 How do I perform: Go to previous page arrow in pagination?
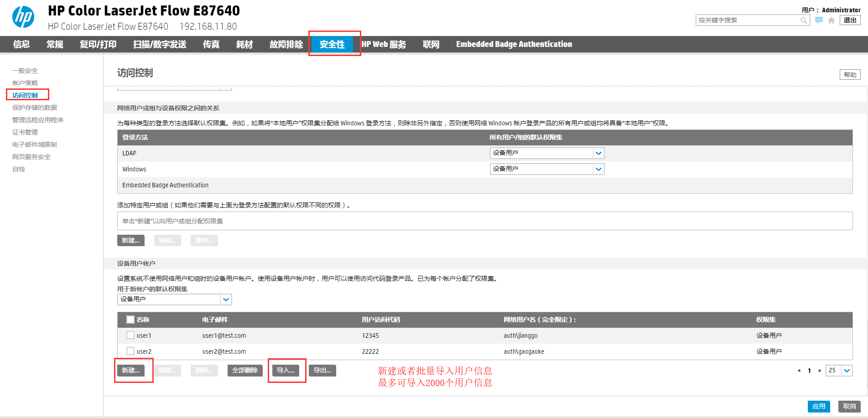(x=799, y=371)
